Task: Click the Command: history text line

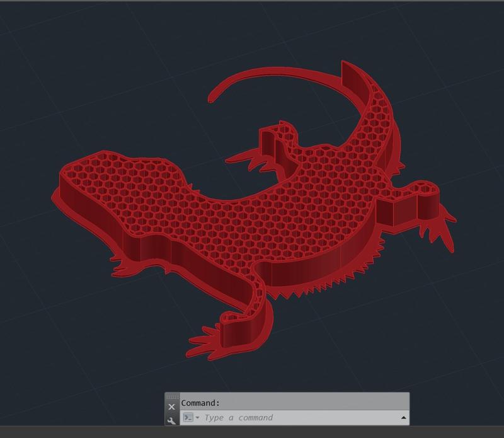Action: (200, 403)
